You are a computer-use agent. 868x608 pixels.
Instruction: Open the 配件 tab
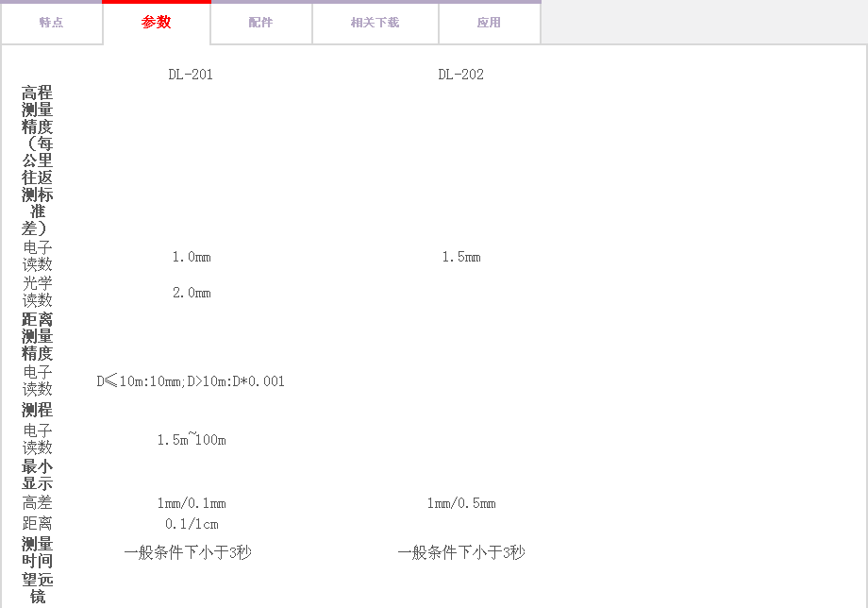(261, 23)
